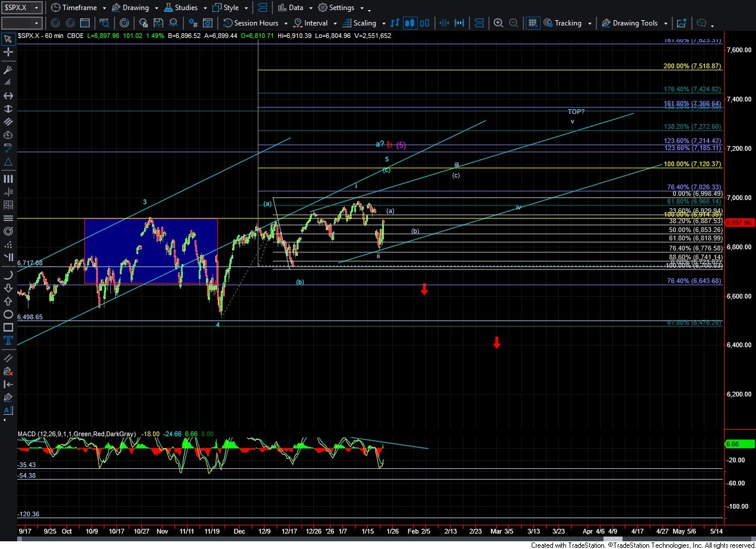The image size is (756, 549).
Task: Click the zoom in magnifier
Action: (x=498, y=23)
